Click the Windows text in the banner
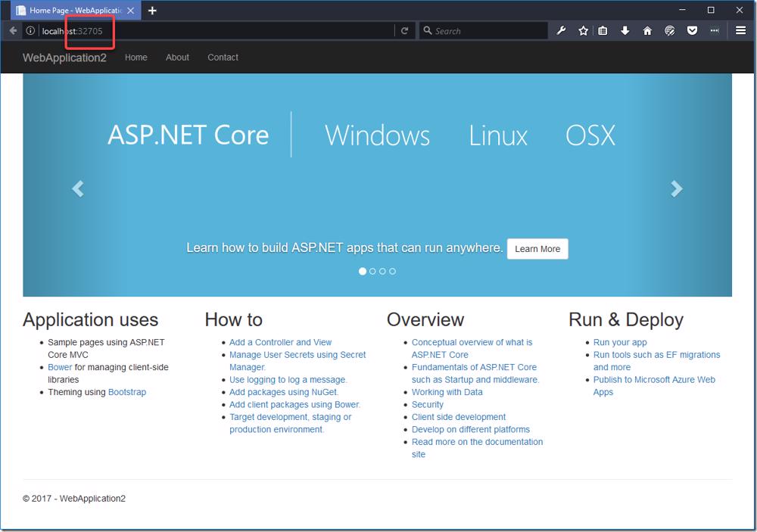Screen dimensions: 757x532 (x=378, y=135)
